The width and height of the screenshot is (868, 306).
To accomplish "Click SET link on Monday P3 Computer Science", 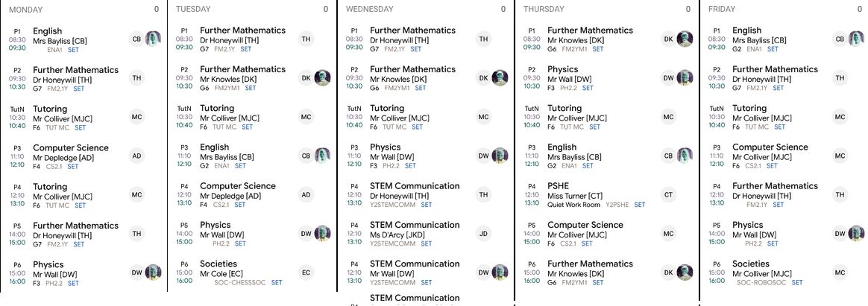I will point(72,167).
